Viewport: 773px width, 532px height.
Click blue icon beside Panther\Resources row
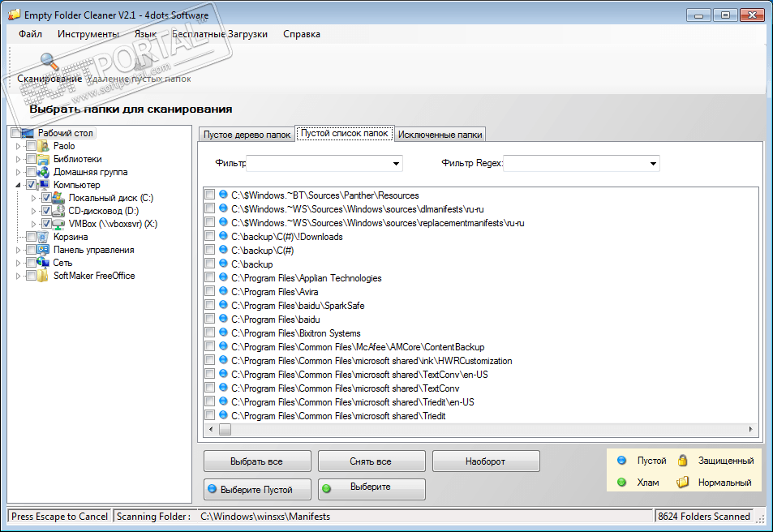tap(223, 195)
